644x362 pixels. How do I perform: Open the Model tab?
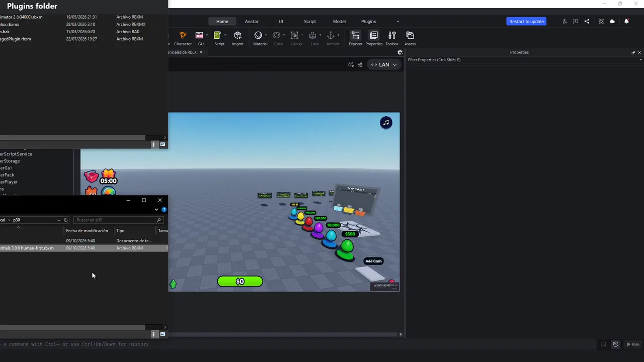339,21
